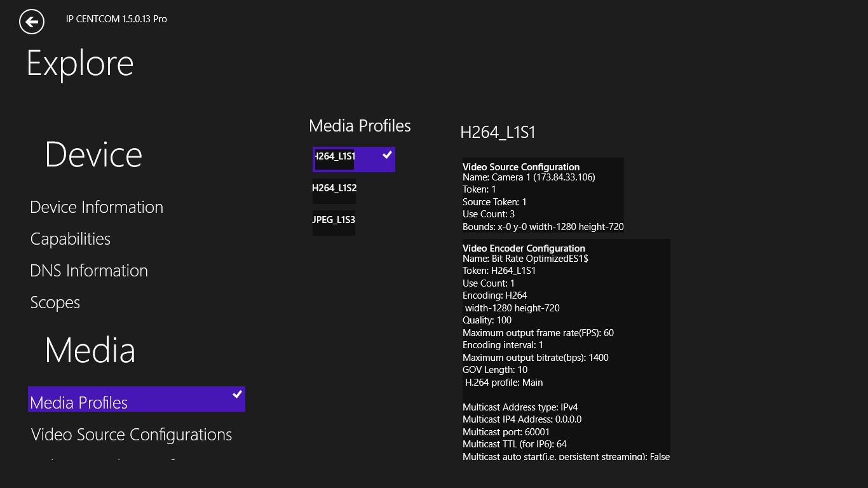
Task: Pick the JPEG_L1S3 media profile
Action: tap(334, 220)
